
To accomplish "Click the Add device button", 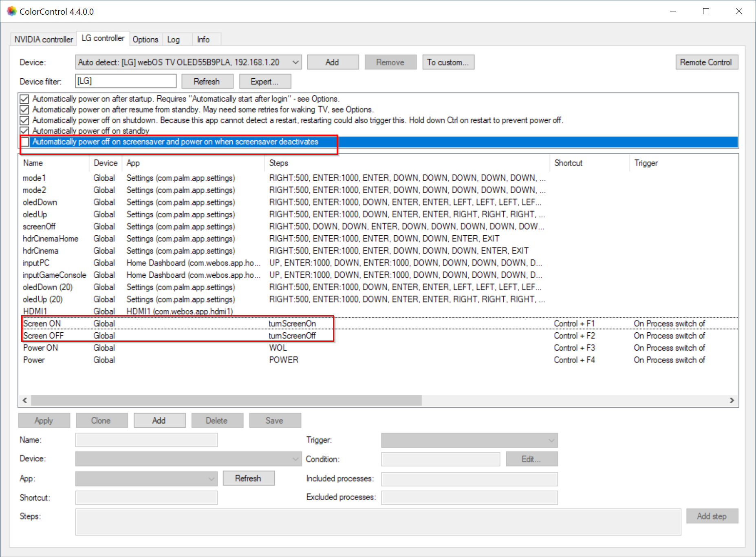I will click(x=333, y=62).
